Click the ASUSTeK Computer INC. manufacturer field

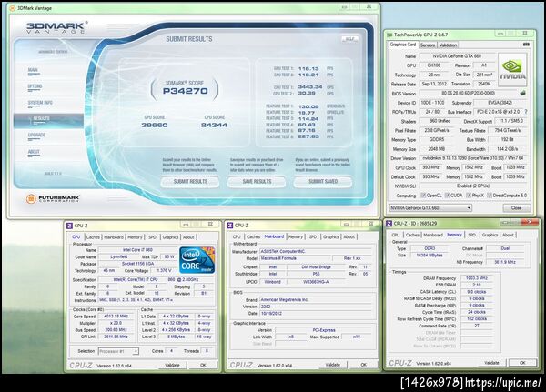coord(316,251)
